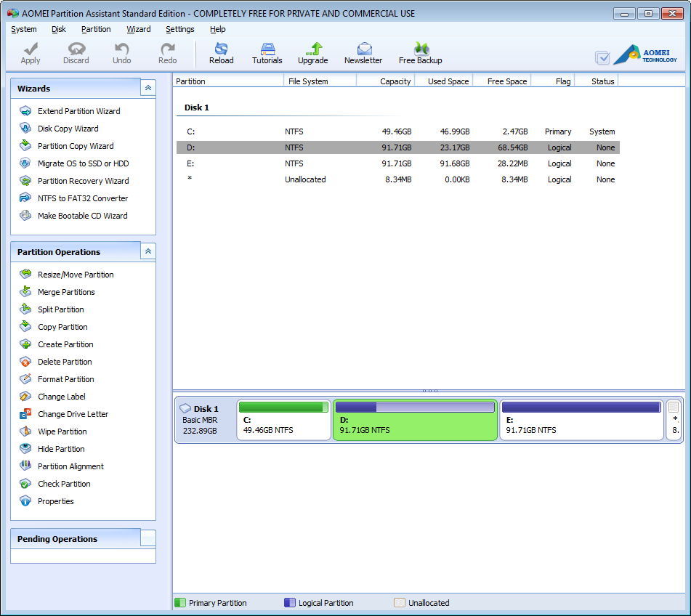Screen dimensions: 691x616
Task: Reload disks using the Reload icon
Action: [221, 49]
